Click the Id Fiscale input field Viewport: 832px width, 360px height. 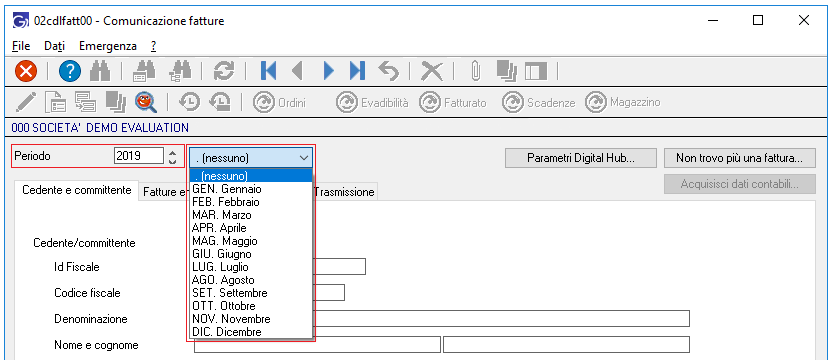click(x=340, y=267)
